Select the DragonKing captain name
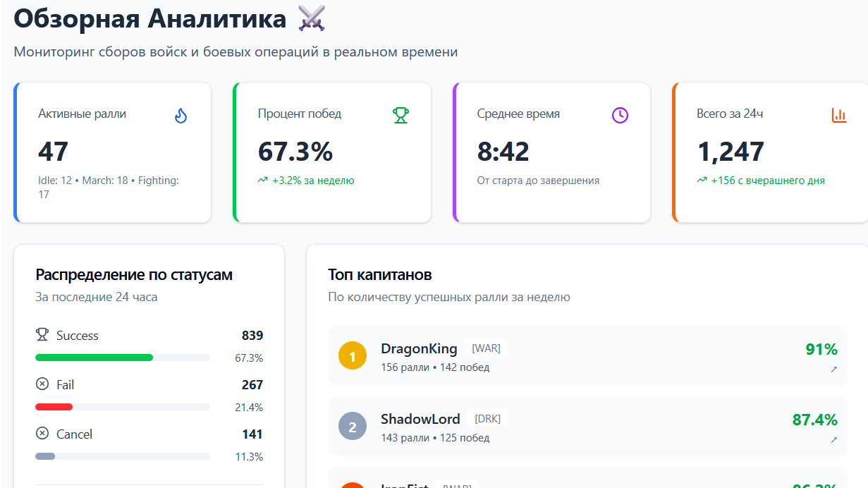The width and height of the screenshot is (868, 488). pos(420,348)
